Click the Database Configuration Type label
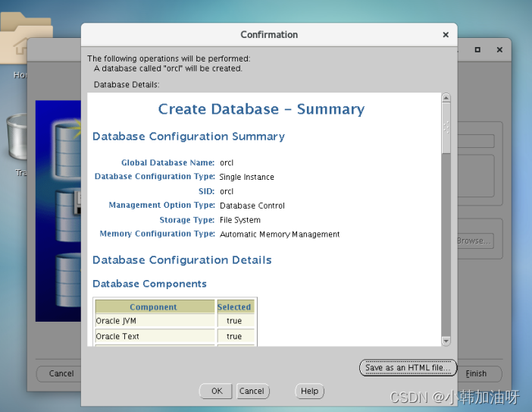 (155, 176)
